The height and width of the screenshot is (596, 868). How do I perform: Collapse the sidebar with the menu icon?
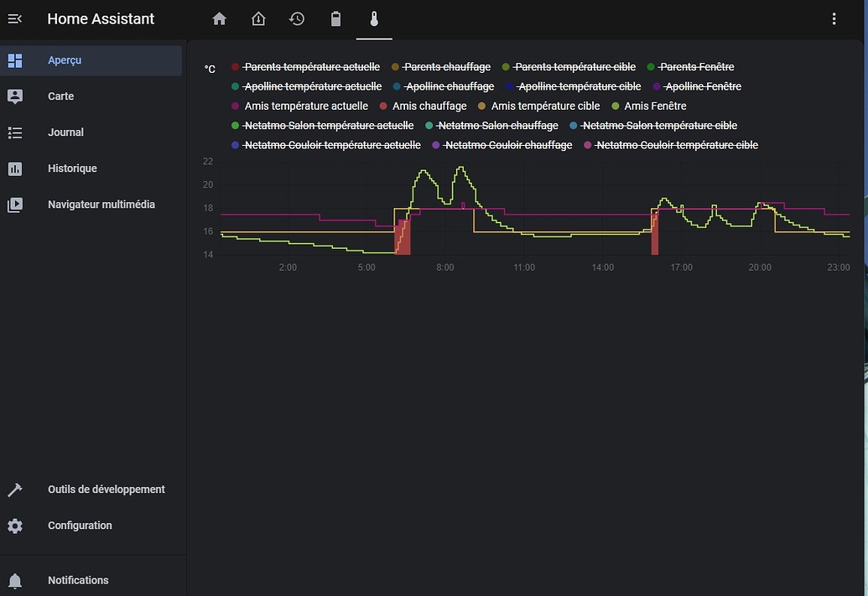pos(14,18)
